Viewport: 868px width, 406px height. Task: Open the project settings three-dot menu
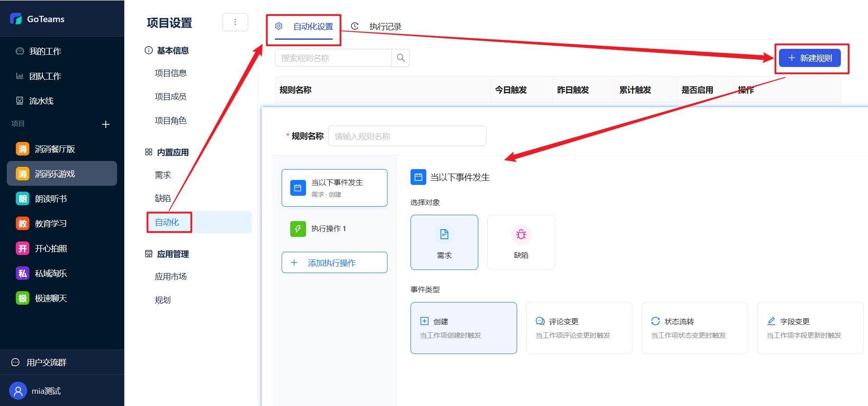(x=235, y=22)
